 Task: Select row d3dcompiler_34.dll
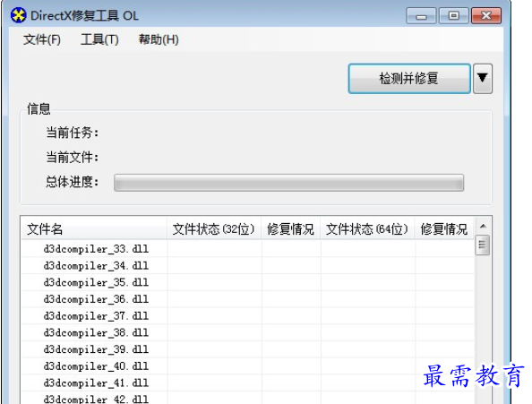pos(248,265)
